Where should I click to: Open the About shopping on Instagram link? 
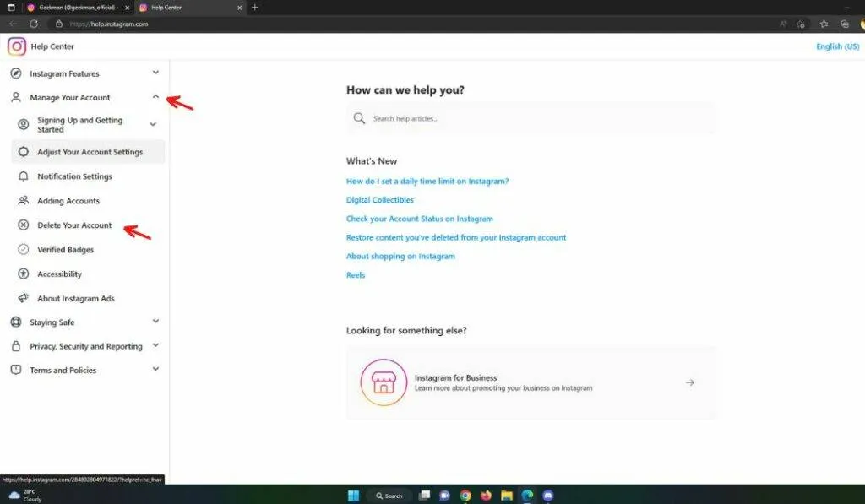pos(400,256)
